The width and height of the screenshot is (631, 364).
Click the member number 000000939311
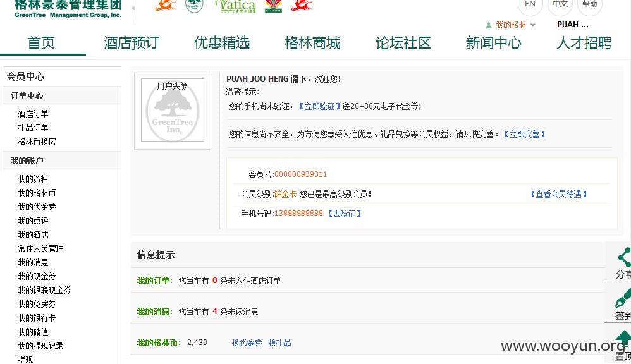(300, 174)
